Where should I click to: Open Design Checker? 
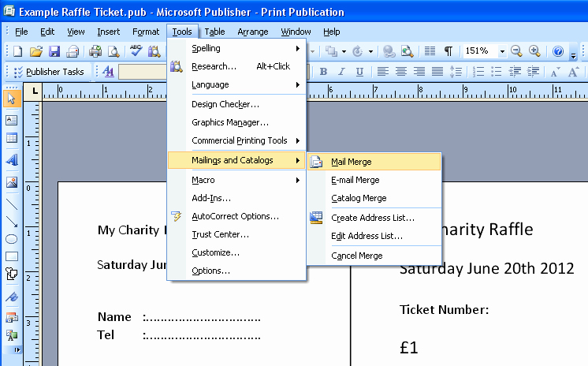click(236, 104)
